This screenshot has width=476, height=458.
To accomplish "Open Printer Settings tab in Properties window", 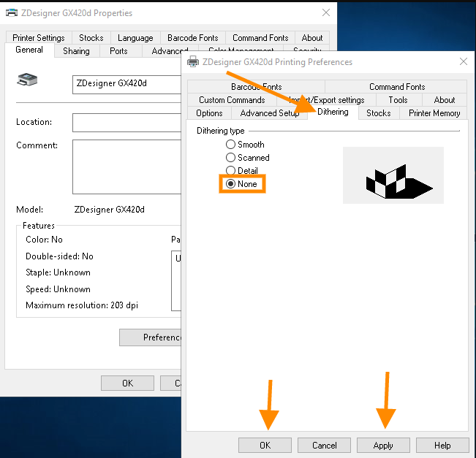I will (x=39, y=37).
